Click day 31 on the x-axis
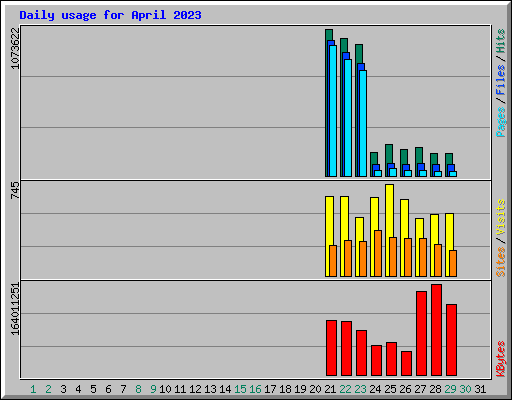512x400 pixels. coord(480,389)
